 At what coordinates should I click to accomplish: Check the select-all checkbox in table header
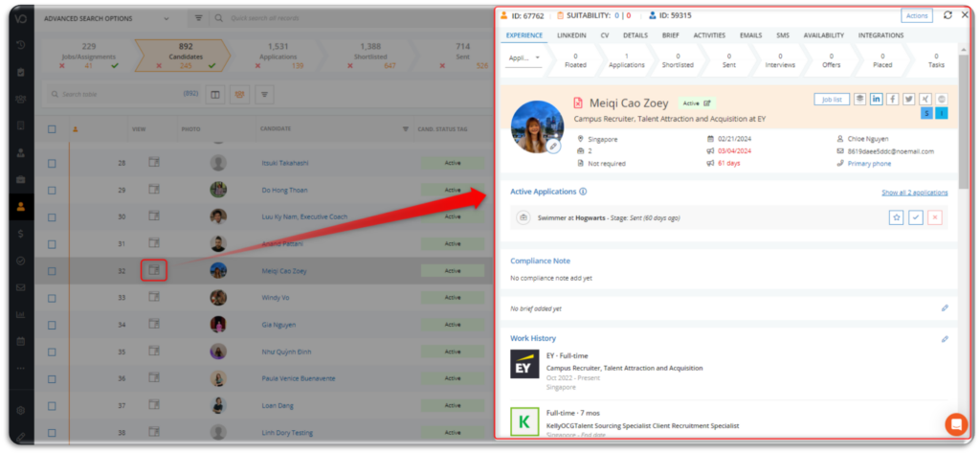tap(52, 128)
